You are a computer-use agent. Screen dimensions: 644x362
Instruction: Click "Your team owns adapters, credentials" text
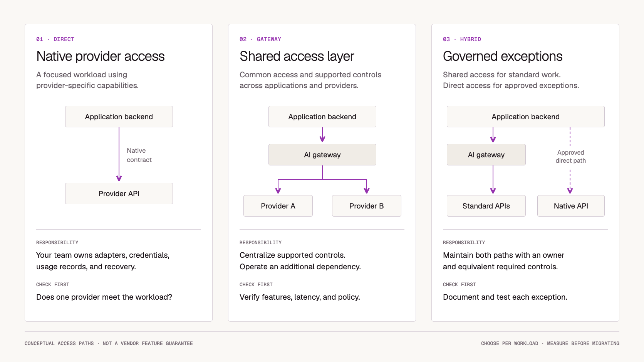click(x=103, y=255)
